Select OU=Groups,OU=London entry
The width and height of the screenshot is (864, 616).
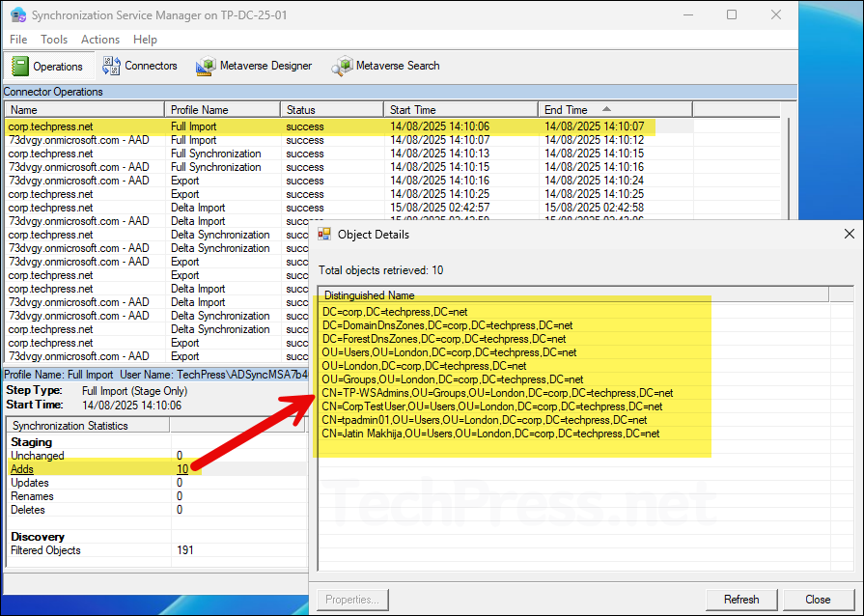point(453,379)
